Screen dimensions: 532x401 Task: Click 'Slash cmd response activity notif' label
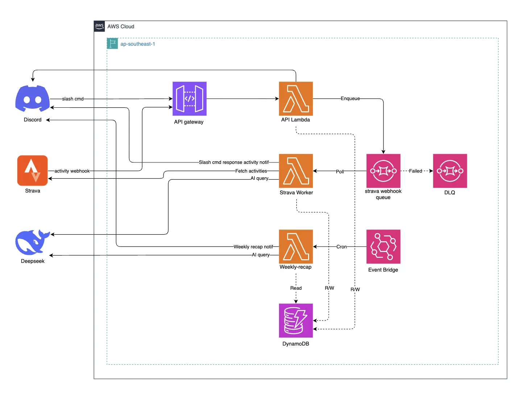click(x=234, y=162)
